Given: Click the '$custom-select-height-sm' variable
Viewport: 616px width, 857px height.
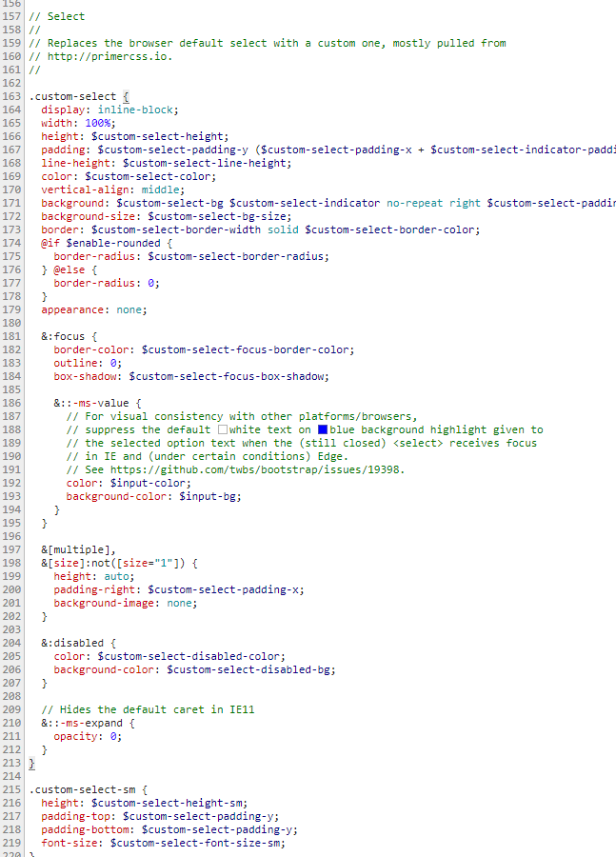Looking at the screenshot, I should coord(167,803).
